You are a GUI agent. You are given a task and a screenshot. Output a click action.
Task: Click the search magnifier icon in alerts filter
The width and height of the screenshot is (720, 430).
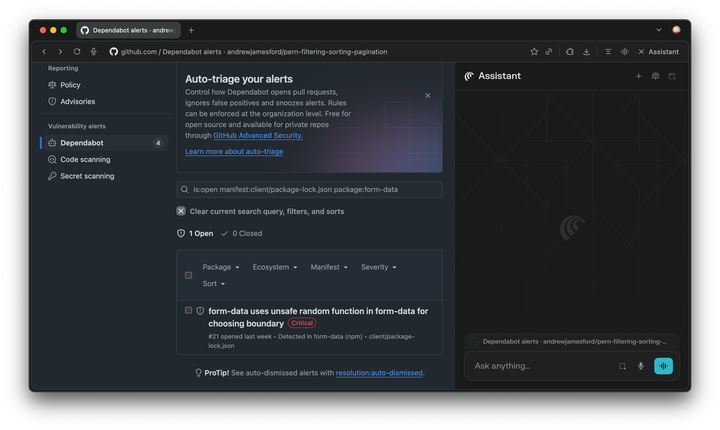tap(185, 189)
